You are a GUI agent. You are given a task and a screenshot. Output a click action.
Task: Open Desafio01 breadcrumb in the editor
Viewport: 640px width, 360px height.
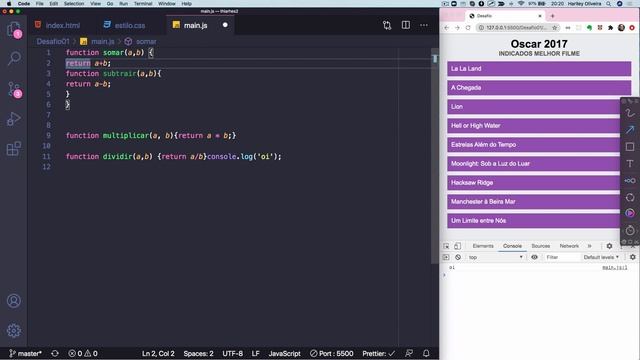pyautogui.click(x=53, y=42)
